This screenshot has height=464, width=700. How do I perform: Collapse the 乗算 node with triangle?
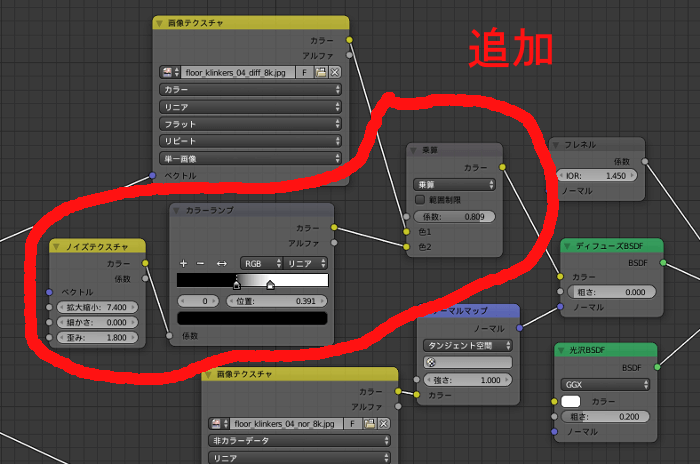coord(413,150)
